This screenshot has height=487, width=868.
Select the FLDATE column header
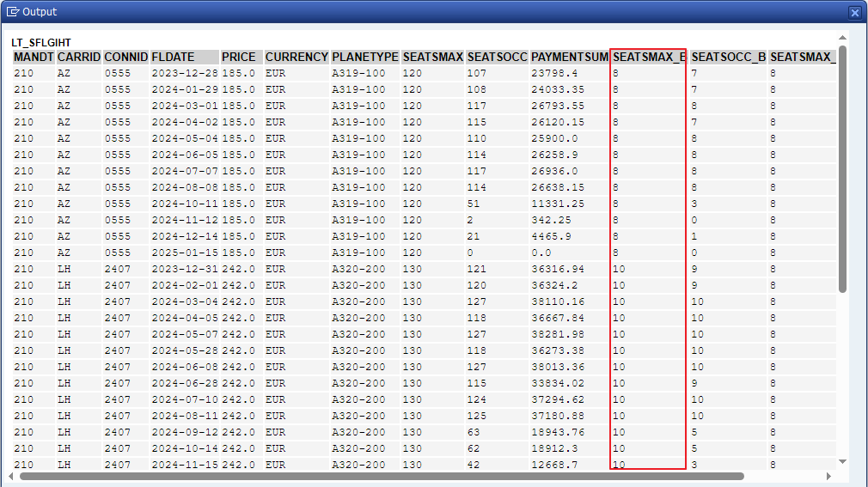coord(185,57)
